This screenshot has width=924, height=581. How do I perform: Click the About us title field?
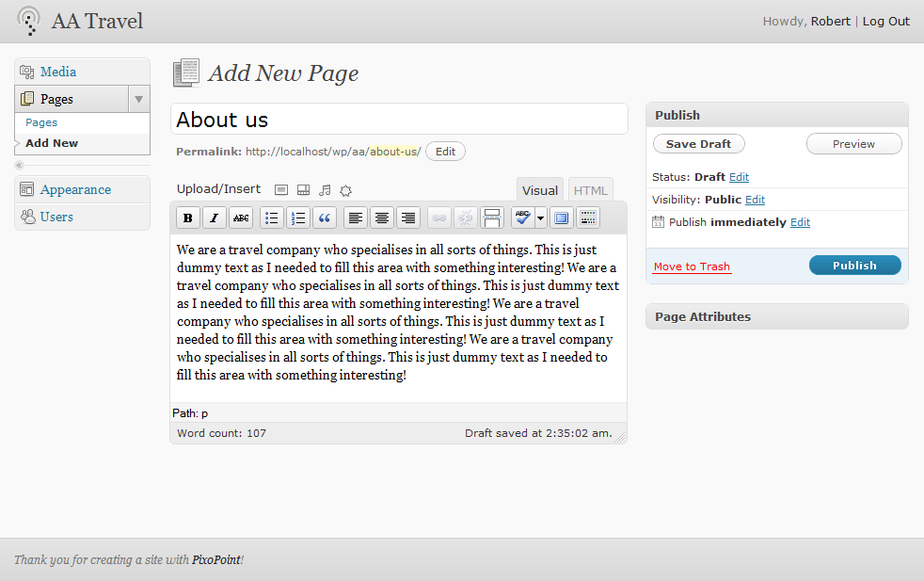(399, 120)
